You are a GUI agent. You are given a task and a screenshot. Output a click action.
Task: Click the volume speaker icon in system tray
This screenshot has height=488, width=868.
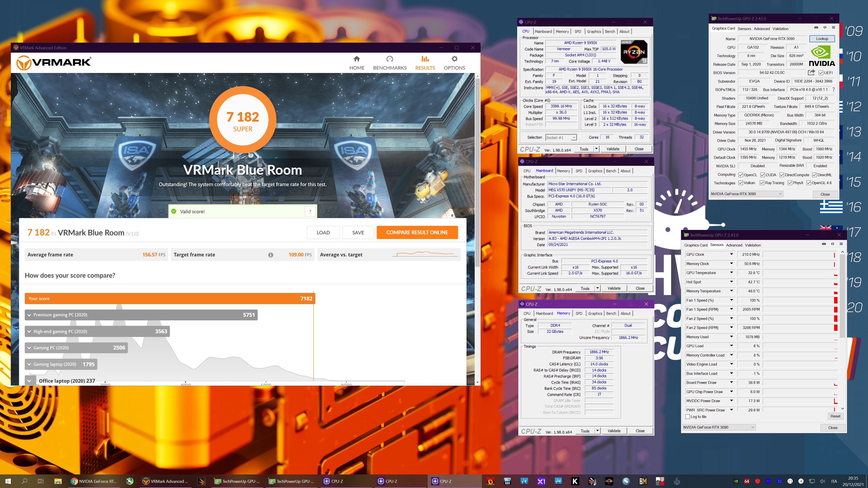(822, 481)
